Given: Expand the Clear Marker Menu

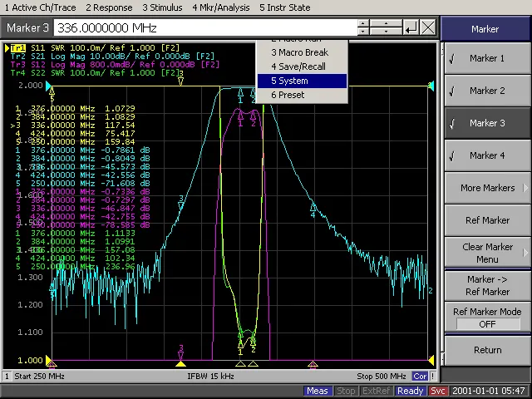Looking at the screenshot, I should [x=486, y=253].
